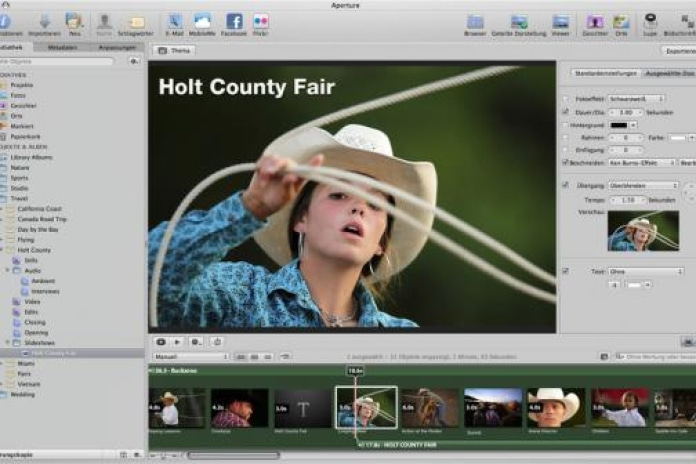
Task: Switch to the Metadaten tab
Action: 62,47
